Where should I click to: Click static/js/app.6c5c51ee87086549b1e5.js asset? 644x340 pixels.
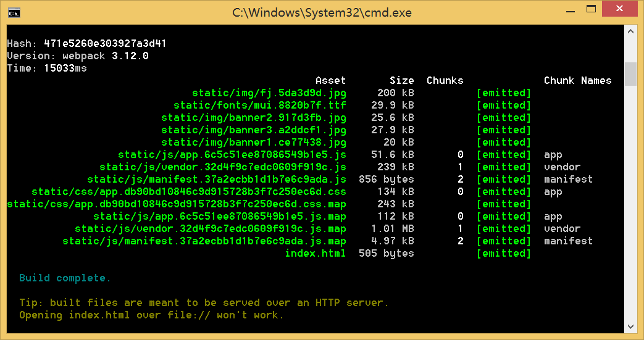232,154
